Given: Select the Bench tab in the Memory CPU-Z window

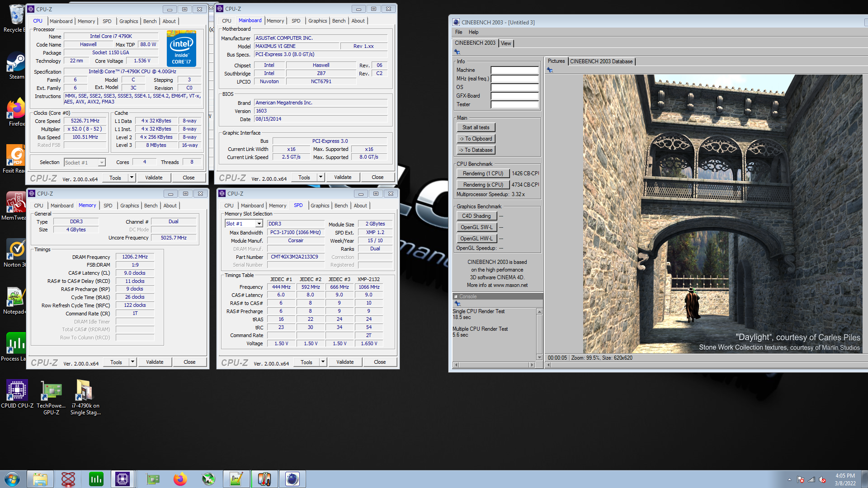Looking at the screenshot, I should [x=151, y=206].
